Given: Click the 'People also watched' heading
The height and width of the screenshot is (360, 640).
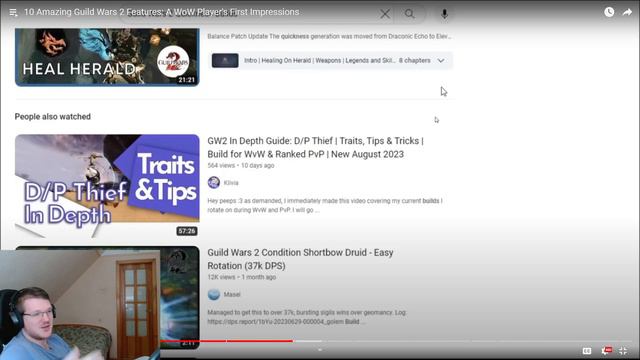Looking at the screenshot, I should (x=53, y=117).
